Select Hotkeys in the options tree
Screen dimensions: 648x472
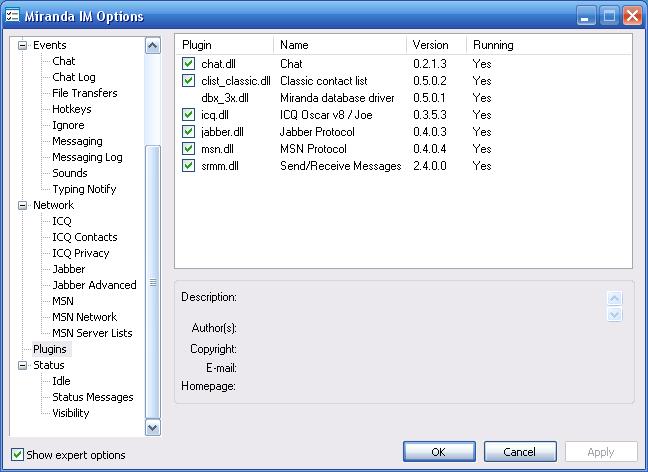pyautogui.click(x=72, y=109)
